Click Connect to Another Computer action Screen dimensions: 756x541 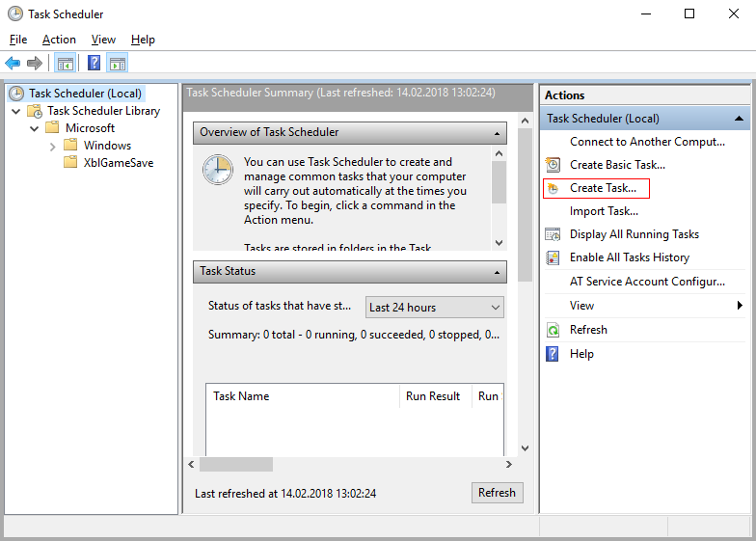tap(647, 142)
